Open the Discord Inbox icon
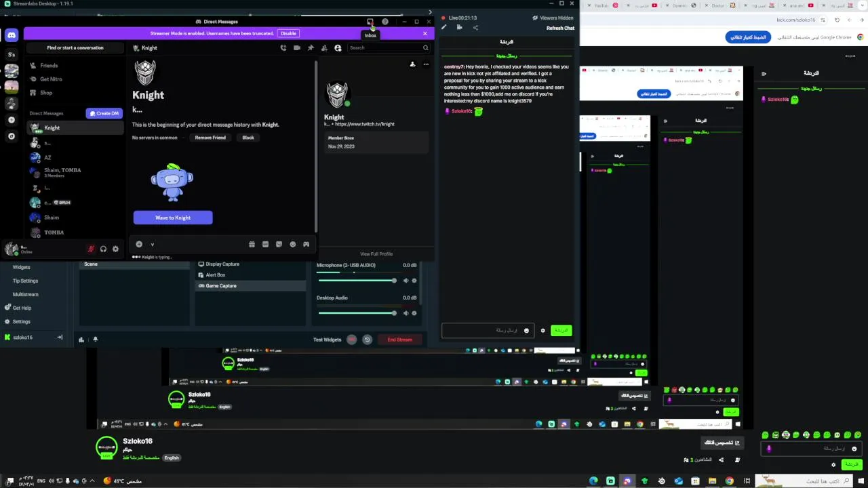 370,22
